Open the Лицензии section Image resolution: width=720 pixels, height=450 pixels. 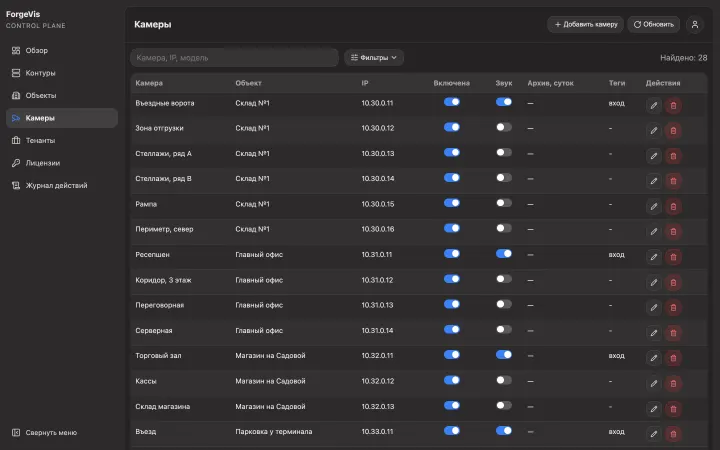pos(62,163)
